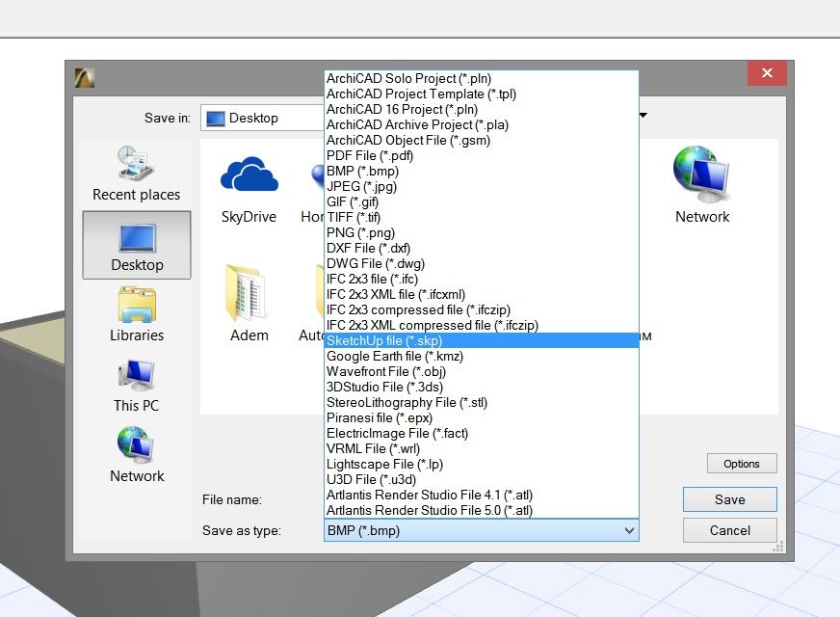Screen dimensions: 840x617
Task: Open Recent places in sidebar
Action: coord(136,174)
